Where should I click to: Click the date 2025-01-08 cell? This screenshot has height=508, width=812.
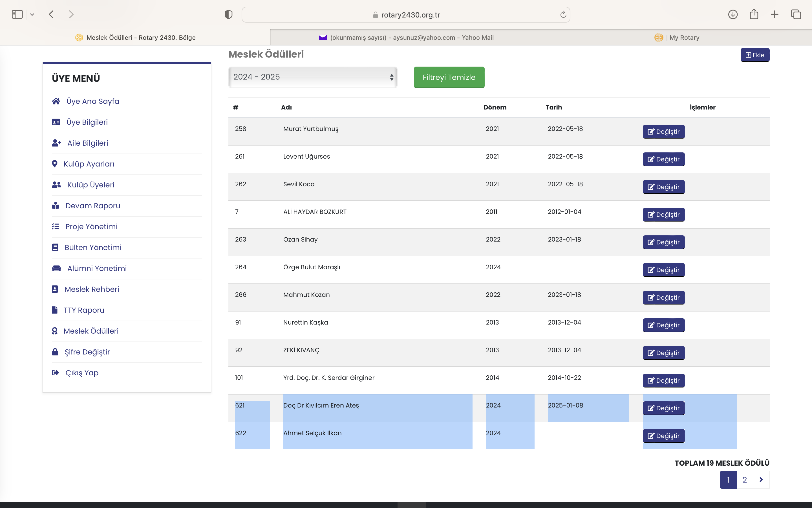coord(565,406)
